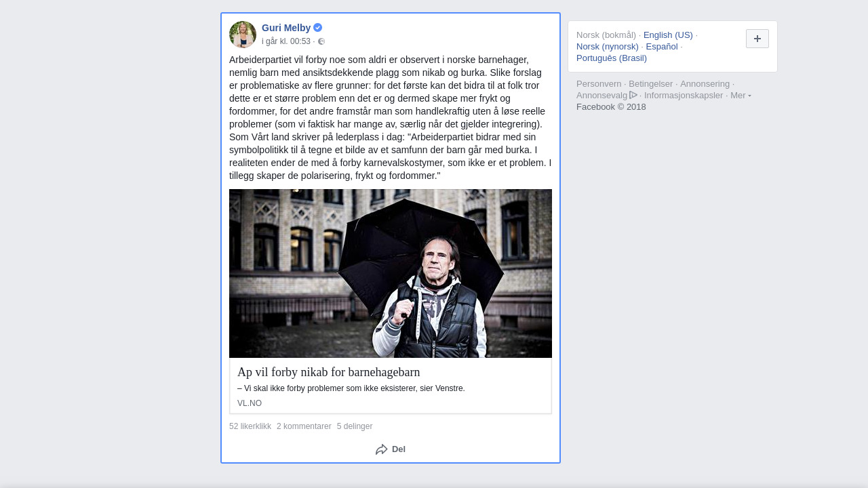View the 5 delinger
This screenshot has width=868, height=488.
[355, 426]
